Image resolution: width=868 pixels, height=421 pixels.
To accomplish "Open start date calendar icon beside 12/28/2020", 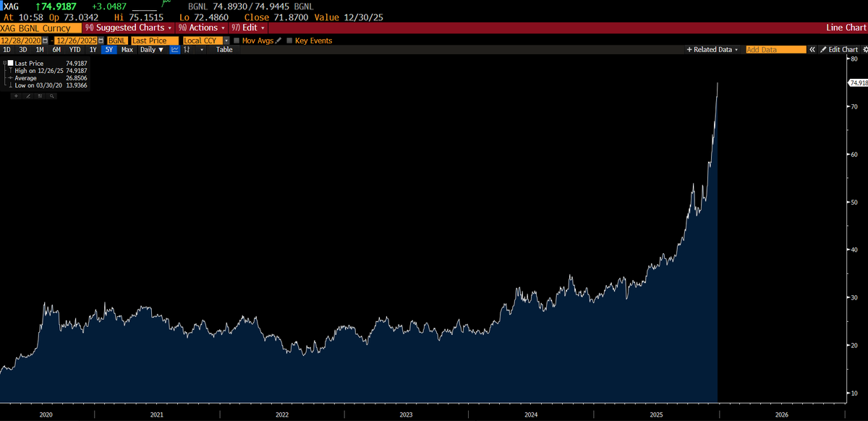I will [45, 41].
